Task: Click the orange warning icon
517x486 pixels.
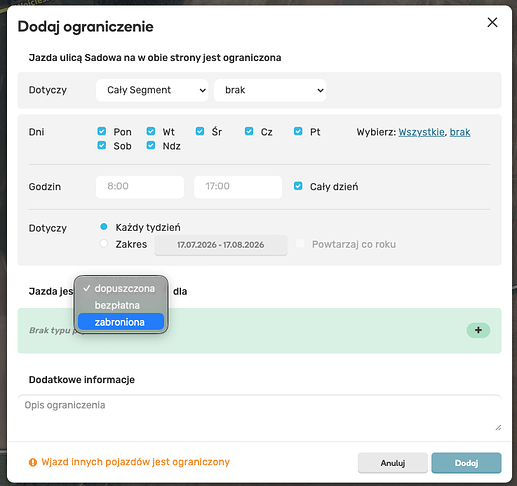Action: tap(33, 462)
